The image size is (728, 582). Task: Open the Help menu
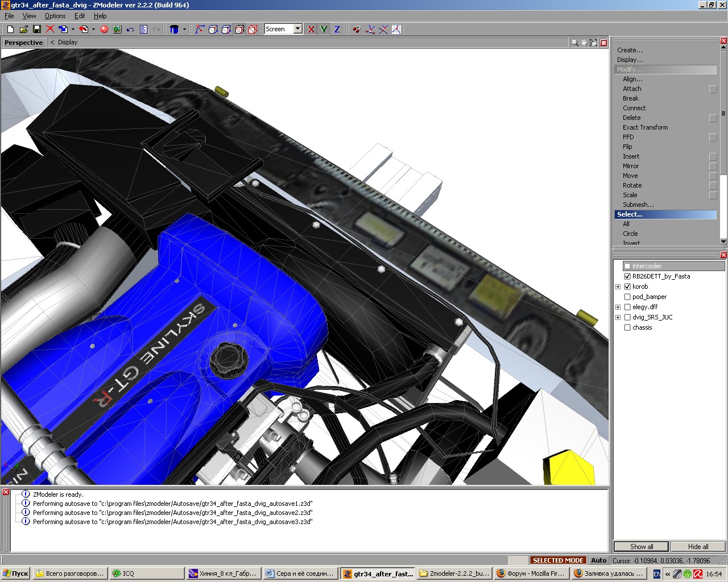[x=100, y=16]
